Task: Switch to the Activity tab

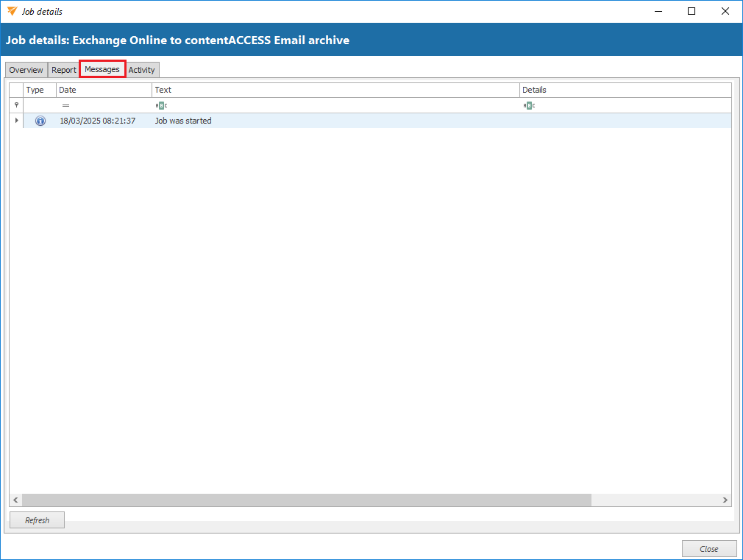Action: [142, 70]
